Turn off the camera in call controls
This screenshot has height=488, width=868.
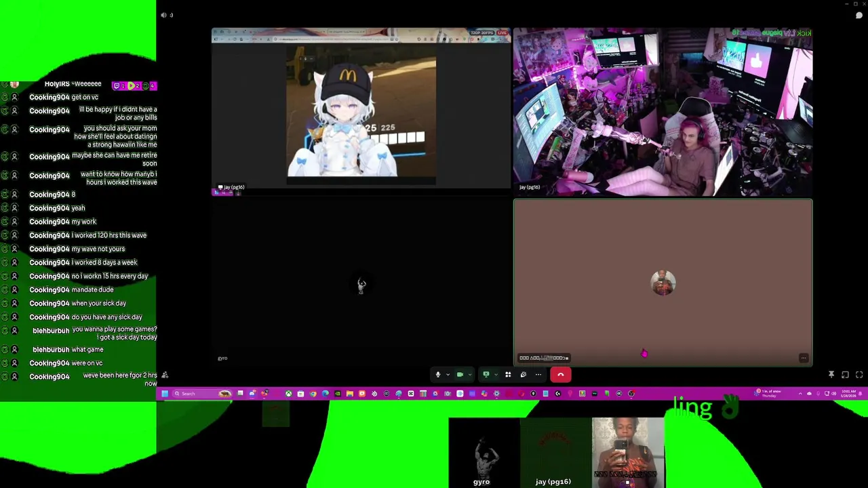click(460, 374)
